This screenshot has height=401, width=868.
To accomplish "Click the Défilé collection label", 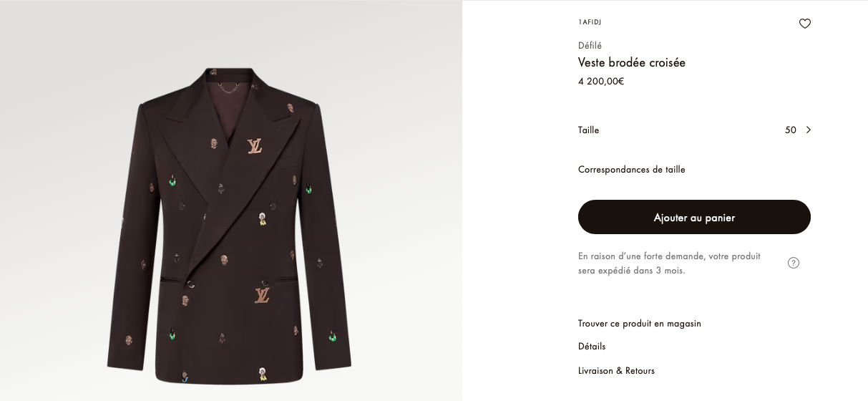I will point(590,46).
